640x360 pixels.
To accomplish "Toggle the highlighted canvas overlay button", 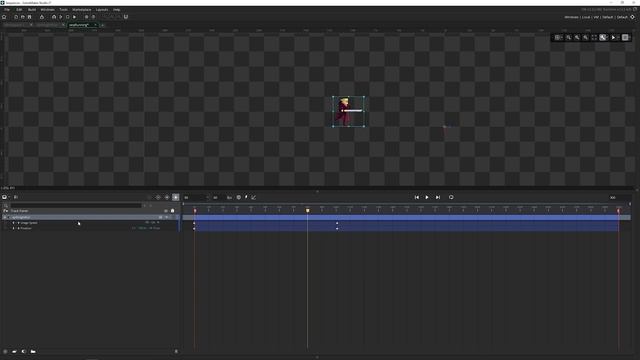I will (603, 38).
